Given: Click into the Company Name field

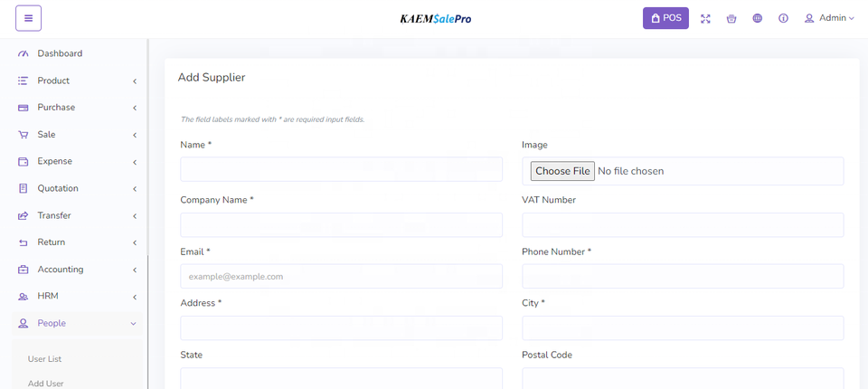Looking at the screenshot, I should 341,224.
